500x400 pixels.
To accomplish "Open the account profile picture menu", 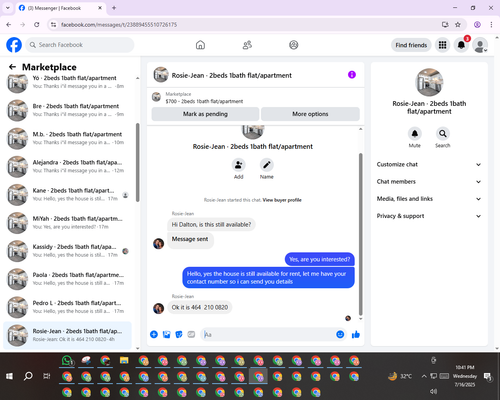I will coord(480,45).
